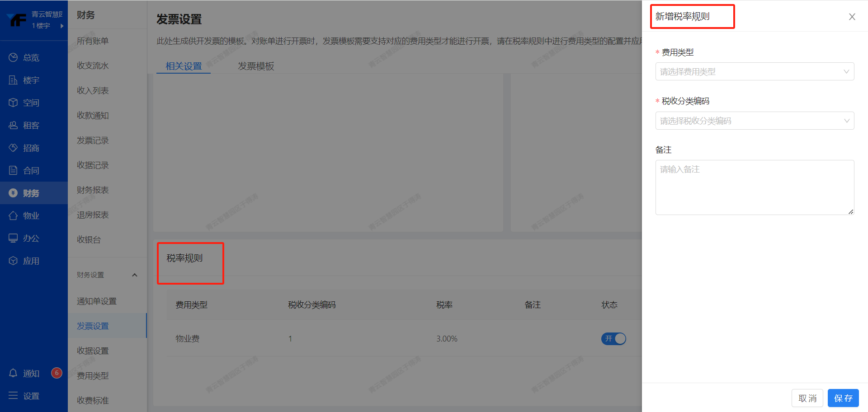Open the 总览 overview section
868x412 pixels.
click(27, 57)
